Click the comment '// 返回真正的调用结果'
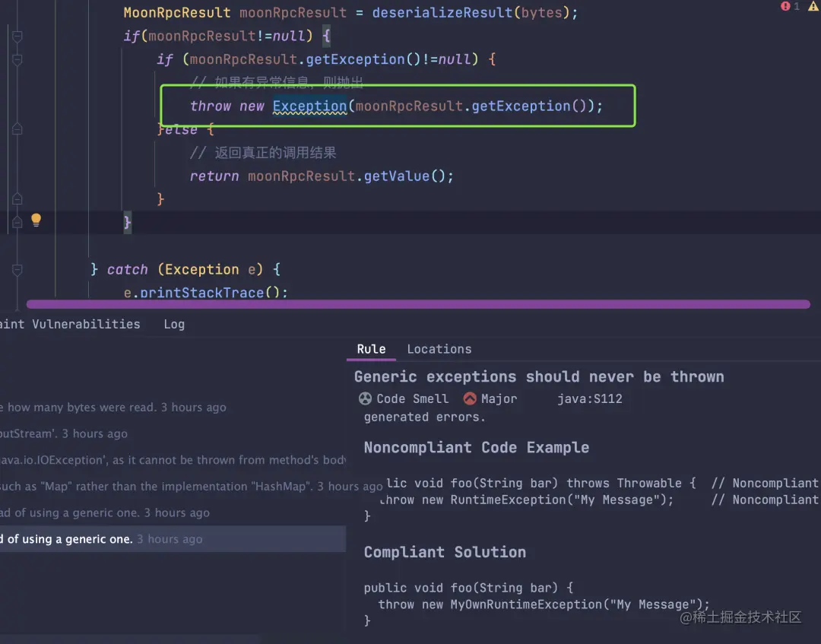 click(263, 153)
